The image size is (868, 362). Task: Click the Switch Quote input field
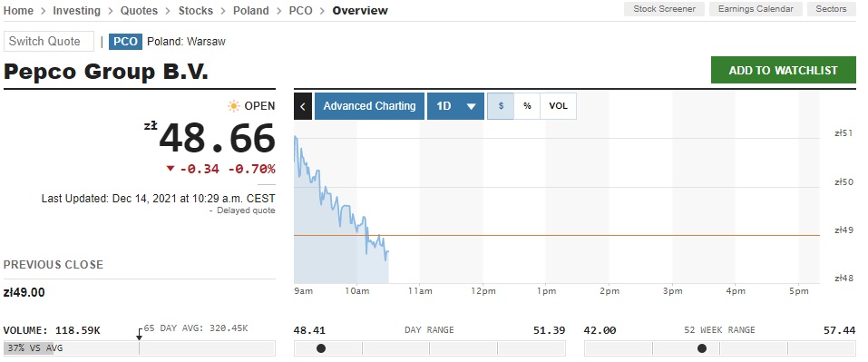[x=49, y=42]
